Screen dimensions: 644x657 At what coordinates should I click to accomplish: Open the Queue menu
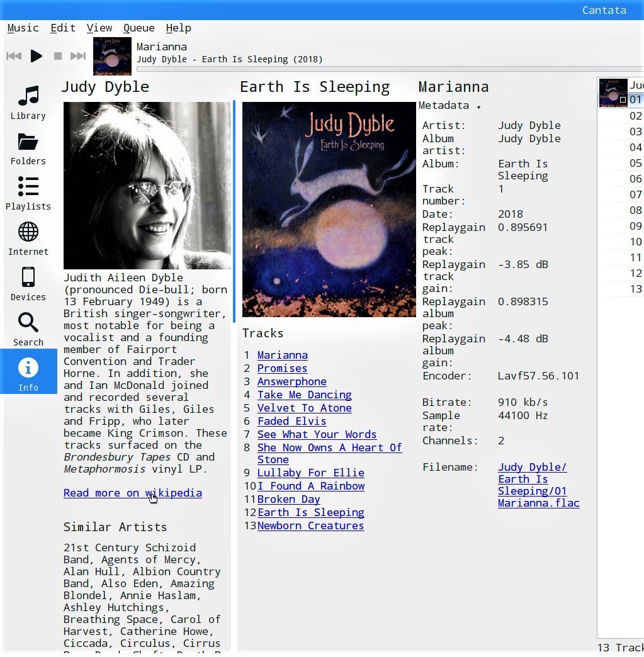point(138,28)
